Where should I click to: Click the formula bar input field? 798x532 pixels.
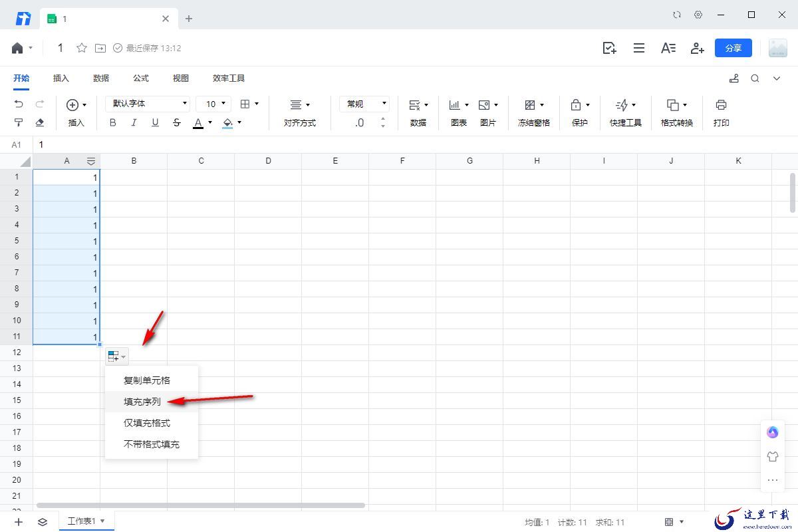click(399, 144)
